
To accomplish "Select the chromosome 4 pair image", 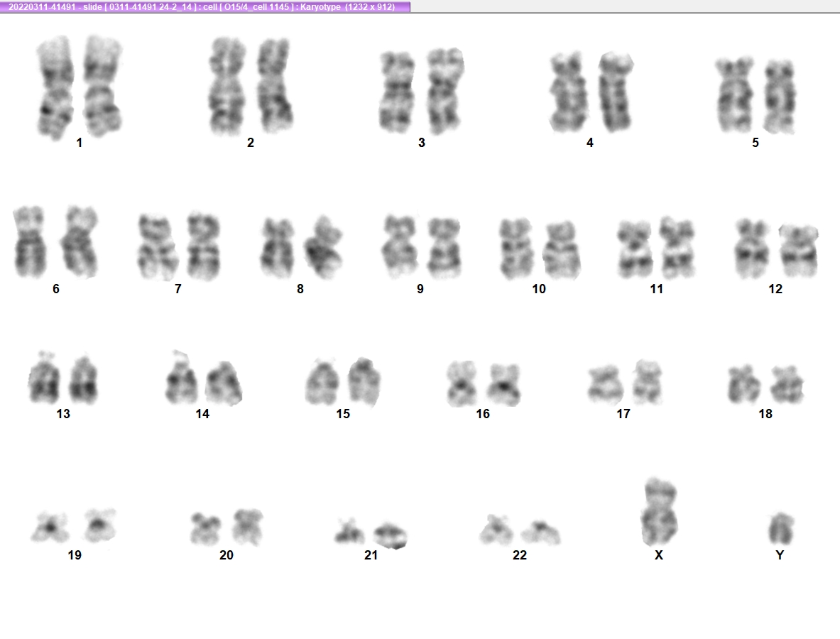I will coord(591,92).
